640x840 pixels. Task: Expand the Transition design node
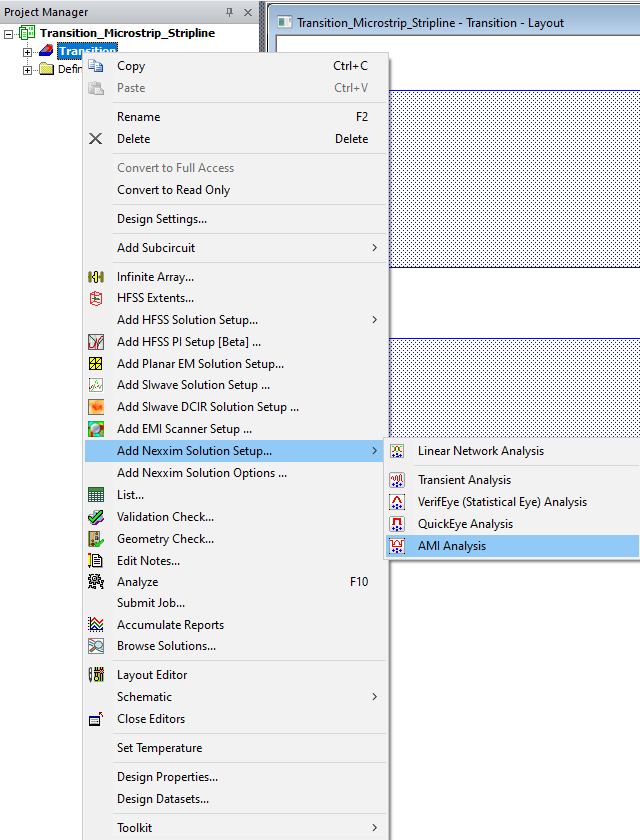pos(27,52)
